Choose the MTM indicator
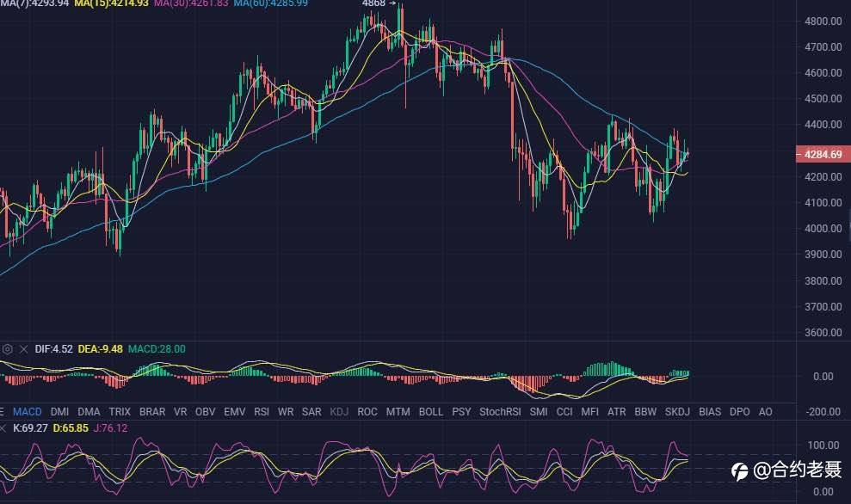Screen dimensions: 851x504 pyautogui.click(x=398, y=412)
